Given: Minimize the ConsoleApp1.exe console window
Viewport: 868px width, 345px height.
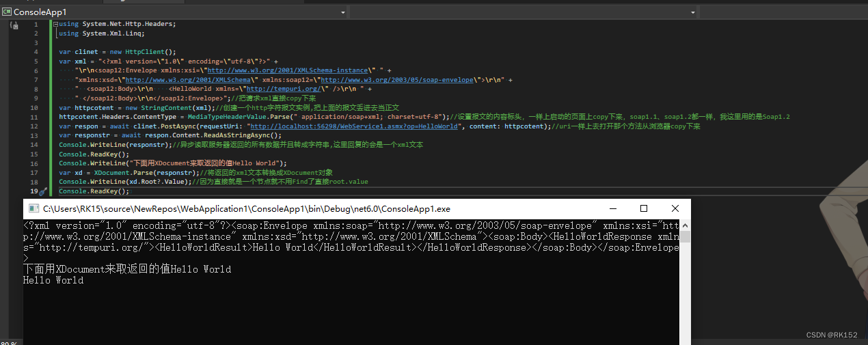Looking at the screenshot, I should pos(612,208).
